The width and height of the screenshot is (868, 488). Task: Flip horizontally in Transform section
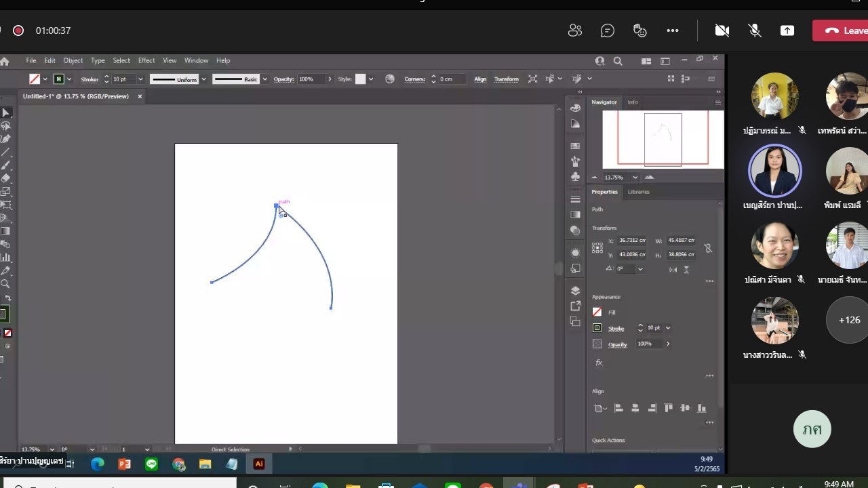[673, 269]
